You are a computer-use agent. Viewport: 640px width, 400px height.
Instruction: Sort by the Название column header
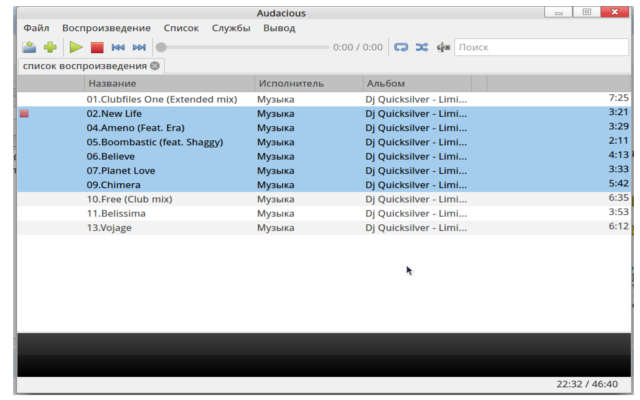coord(168,83)
